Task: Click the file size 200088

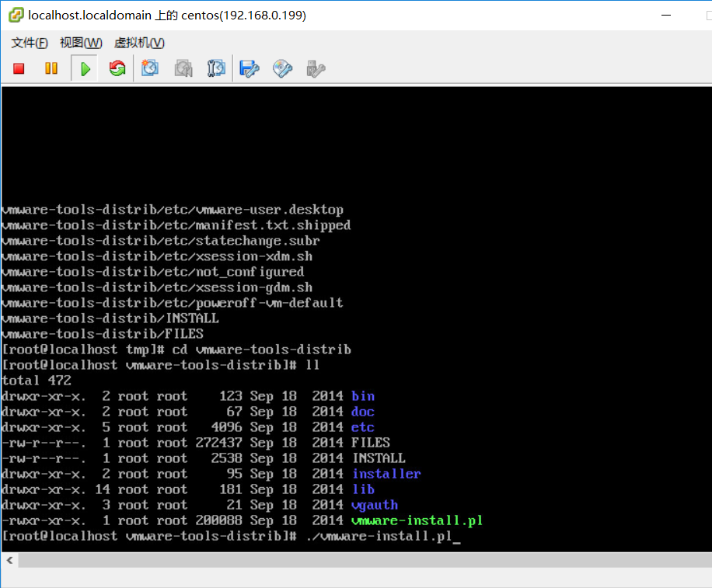Action: point(219,520)
